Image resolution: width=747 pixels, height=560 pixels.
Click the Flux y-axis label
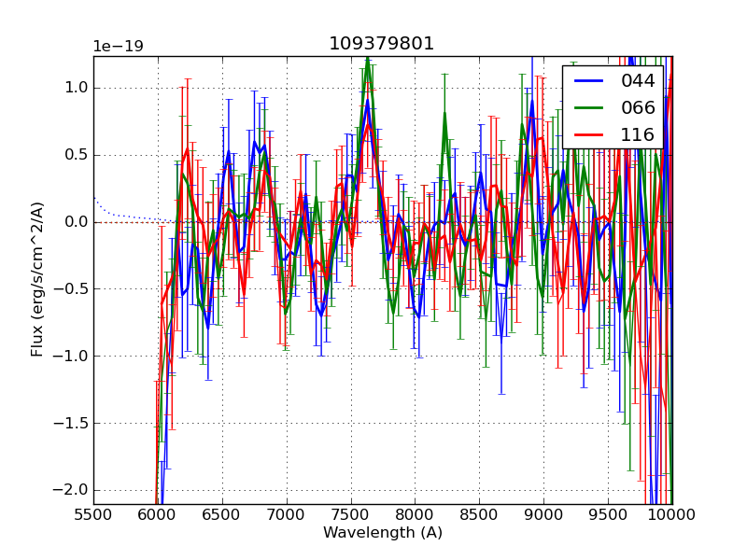coord(37,279)
